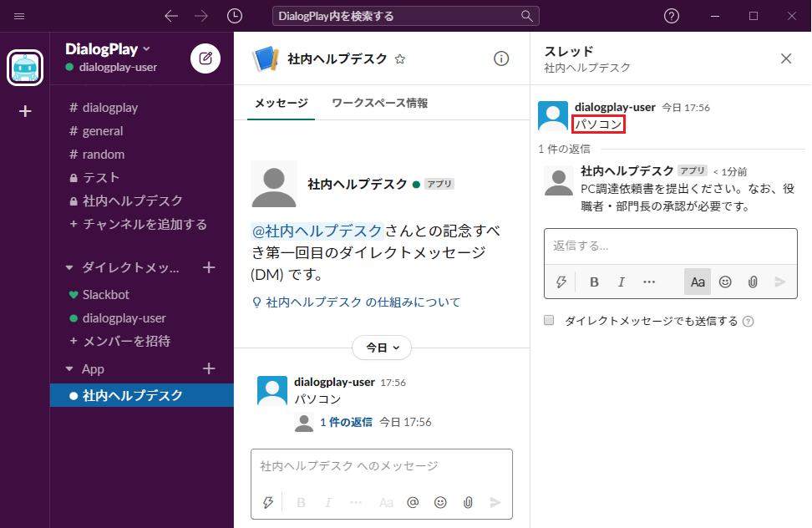Add an app with plus
This screenshot has height=528, width=812.
click(209, 368)
